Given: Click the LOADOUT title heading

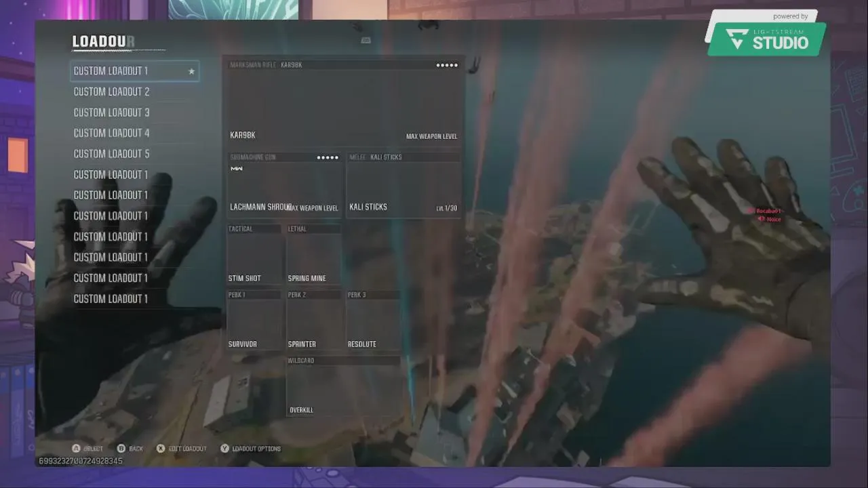Looking at the screenshot, I should point(104,42).
